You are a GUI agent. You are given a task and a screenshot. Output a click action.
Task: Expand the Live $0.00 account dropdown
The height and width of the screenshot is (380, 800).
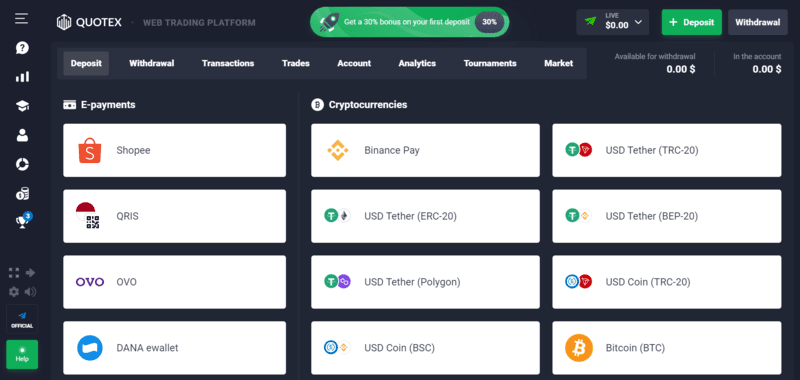click(612, 22)
